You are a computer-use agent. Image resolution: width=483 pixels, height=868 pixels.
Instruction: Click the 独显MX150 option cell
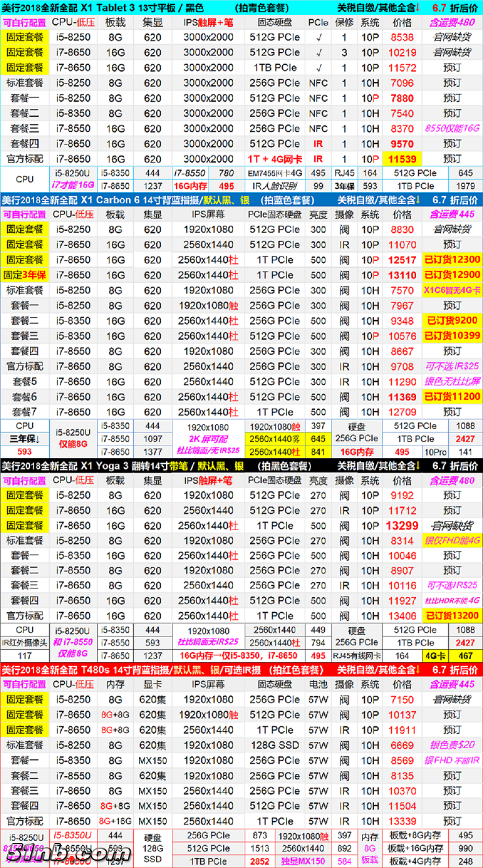(x=303, y=861)
